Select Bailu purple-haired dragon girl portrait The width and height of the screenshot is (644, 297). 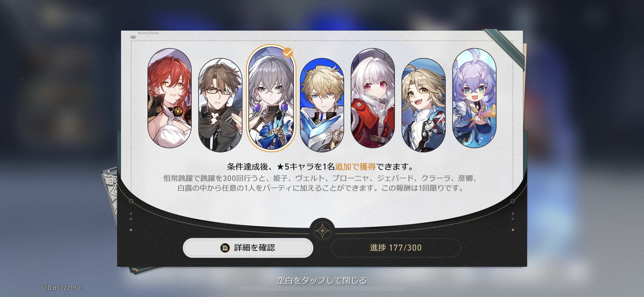point(474,98)
